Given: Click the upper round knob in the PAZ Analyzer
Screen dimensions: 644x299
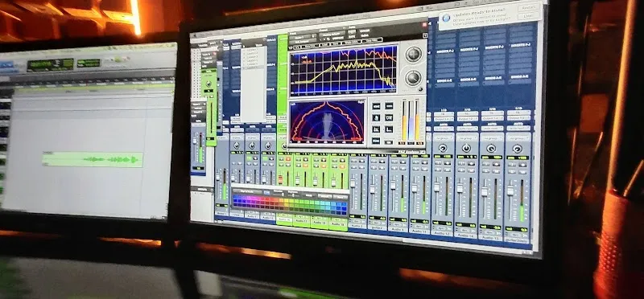Looking at the screenshot, I should 414,54.
